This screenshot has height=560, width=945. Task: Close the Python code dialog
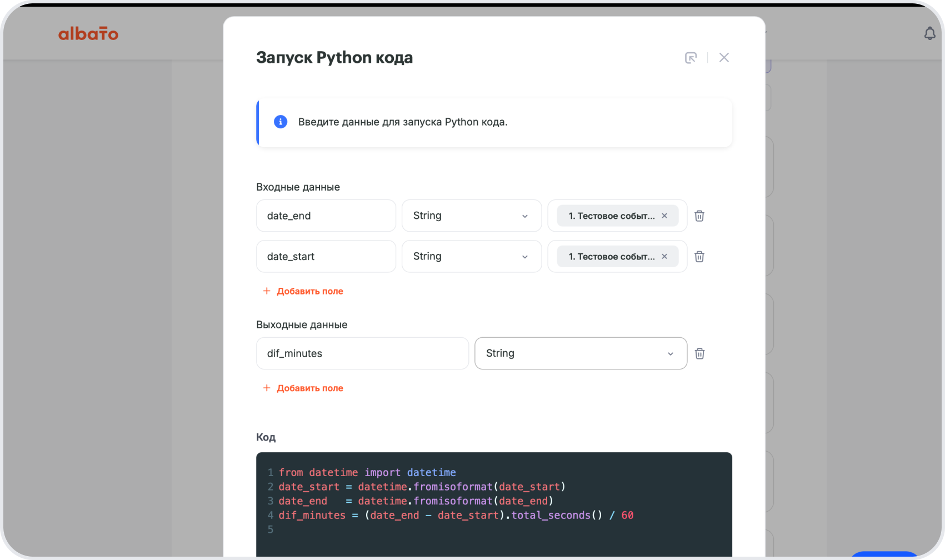click(724, 58)
